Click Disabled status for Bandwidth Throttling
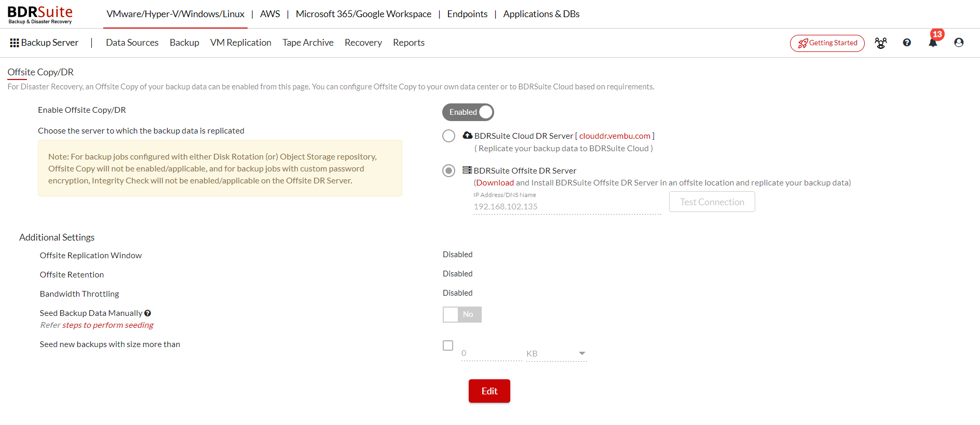This screenshot has height=425, width=980. point(458,293)
